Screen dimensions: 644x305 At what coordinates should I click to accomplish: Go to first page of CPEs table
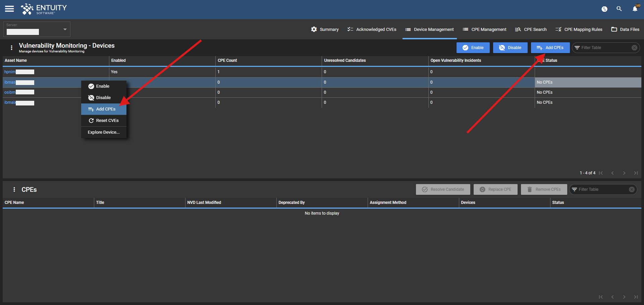601,297
